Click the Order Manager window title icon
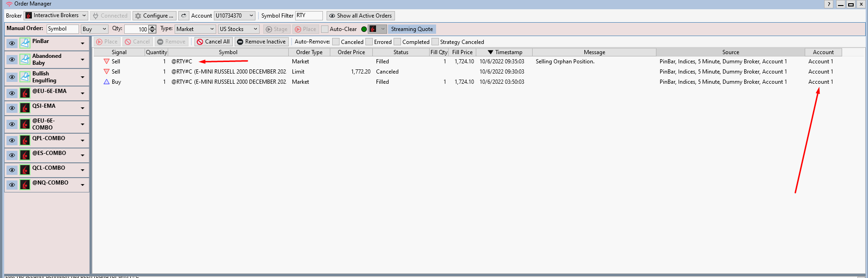 point(9,4)
